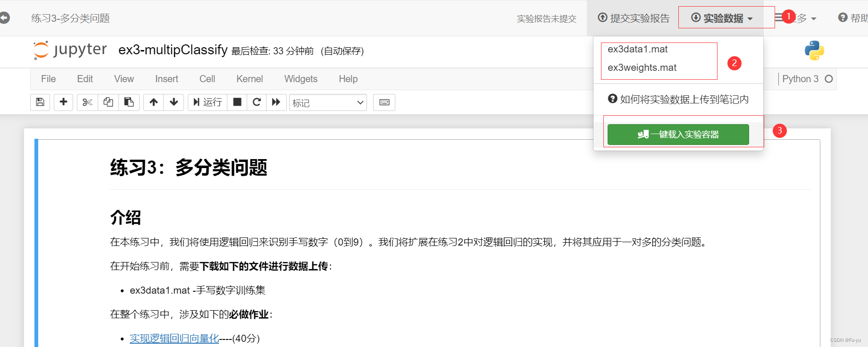The height and width of the screenshot is (347, 868).
Task: Open the cell type 标记 dropdown
Action: point(328,102)
